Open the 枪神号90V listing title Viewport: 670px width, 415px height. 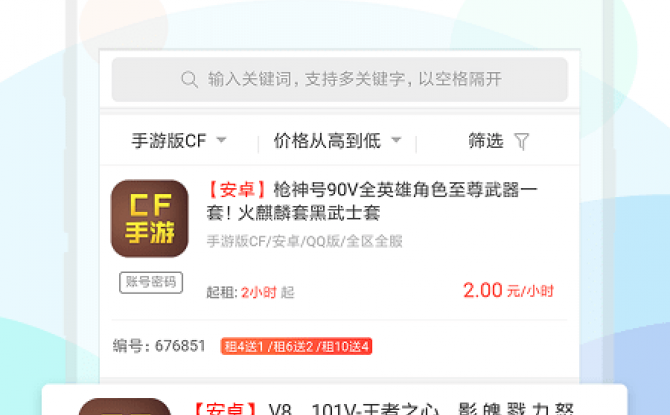click(x=372, y=201)
